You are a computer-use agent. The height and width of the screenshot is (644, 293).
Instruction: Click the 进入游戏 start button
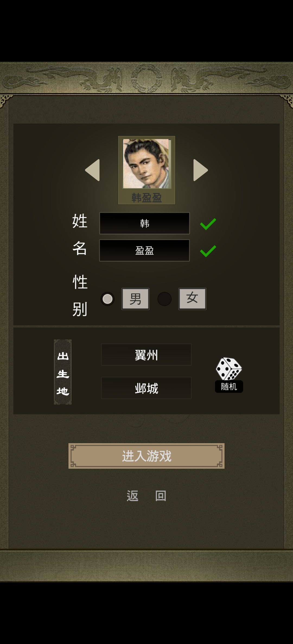pyautogui.click(x=146, y=456)
